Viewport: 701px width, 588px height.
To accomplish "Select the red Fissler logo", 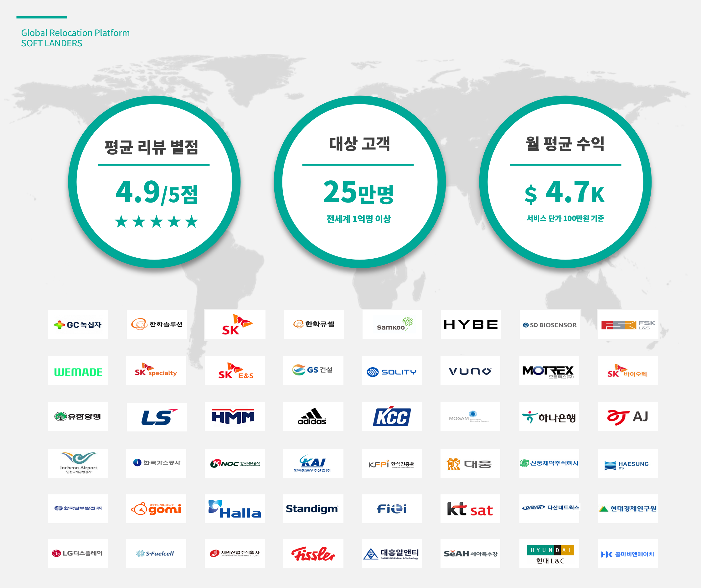I will (313, 553).
